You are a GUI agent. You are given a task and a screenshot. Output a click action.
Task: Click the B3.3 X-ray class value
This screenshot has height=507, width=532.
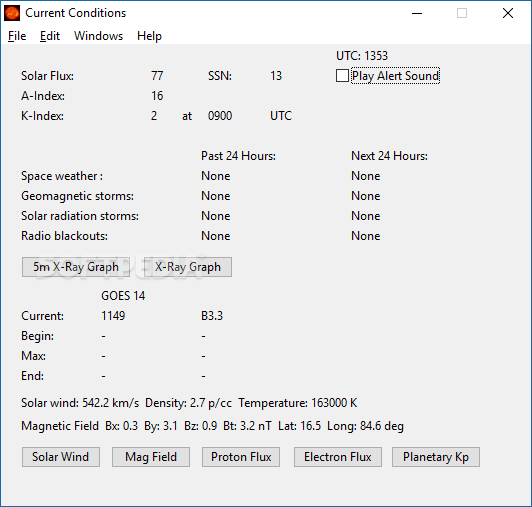pyautogui.click(x=212, y=316)
